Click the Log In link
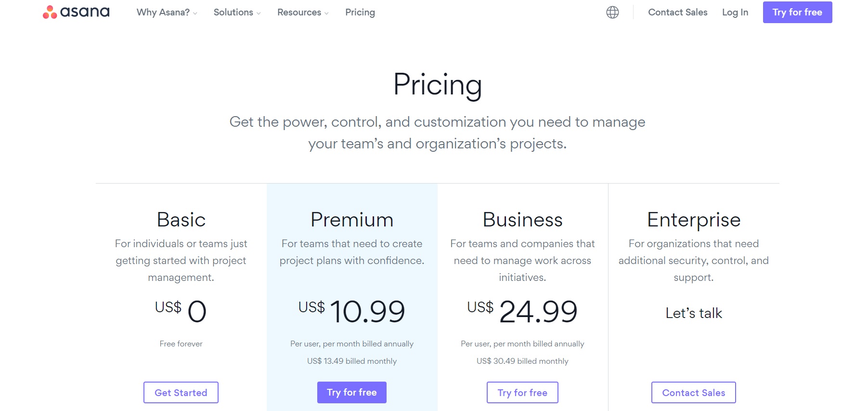This screenshot has height=411, width=868. [x=735, y=13]
